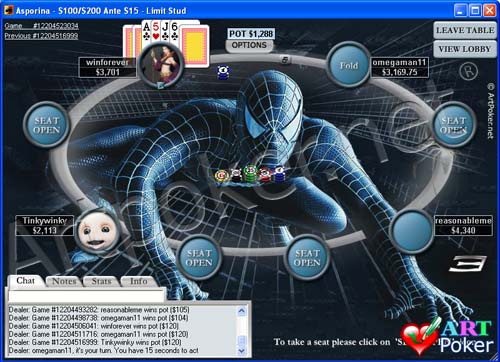Screen dimensions: 500x362
Task: Click the chat scrollbar thumb
Action: coord(242,341)
